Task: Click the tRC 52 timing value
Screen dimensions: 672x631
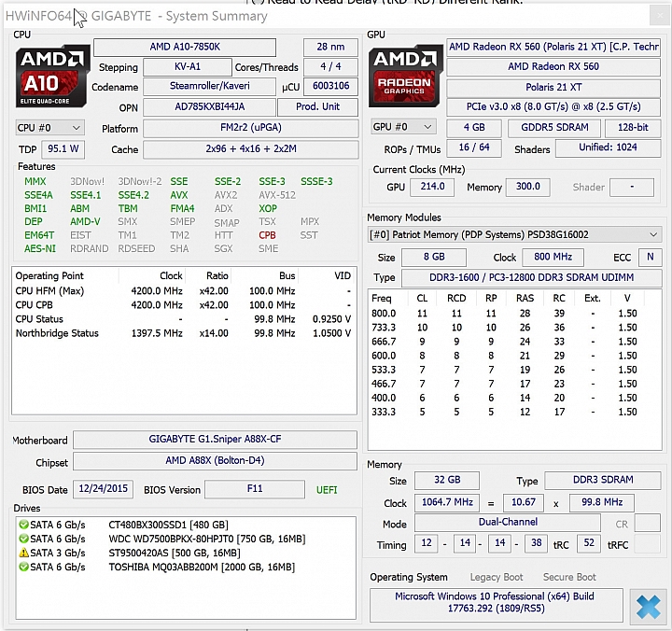Action: click(589, 543)
